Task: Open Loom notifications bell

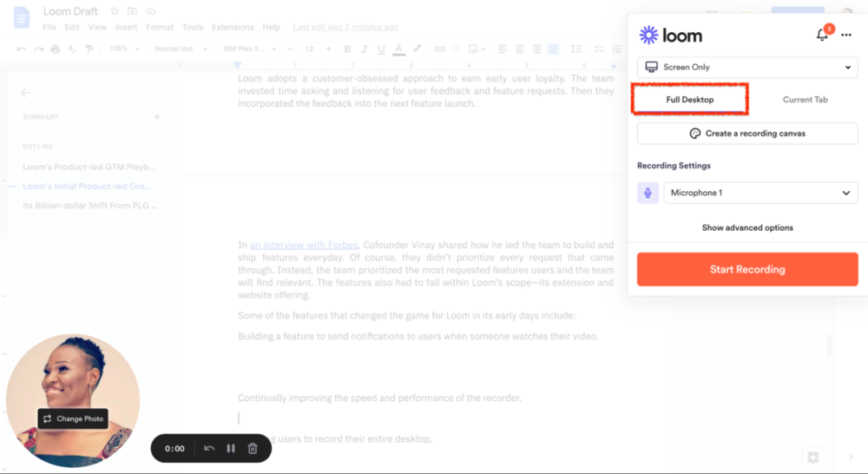Action: click(x=823, y=35)
